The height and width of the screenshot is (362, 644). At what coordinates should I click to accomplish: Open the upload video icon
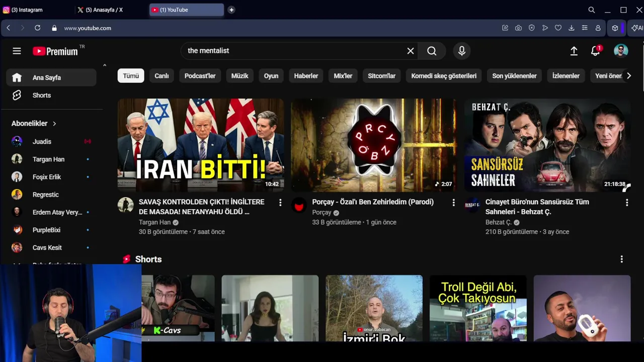pyautogui.click(x=574, y=51)
